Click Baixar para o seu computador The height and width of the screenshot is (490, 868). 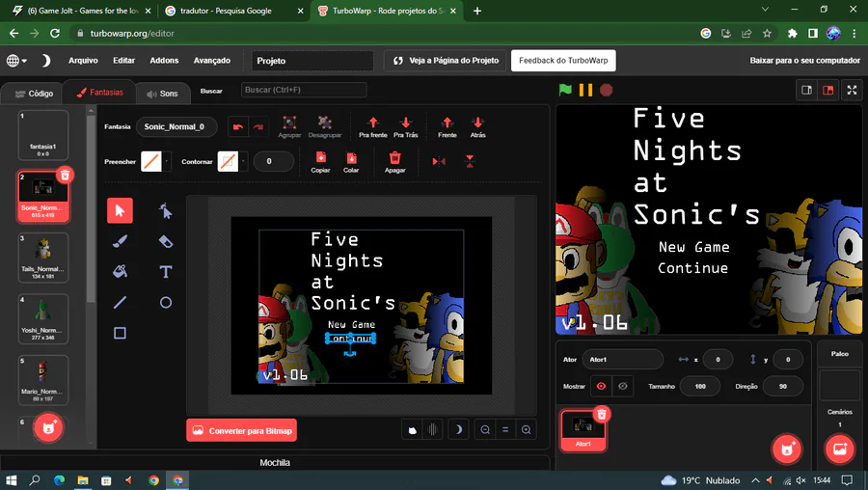pyautogui.click(x=805, y=61)
